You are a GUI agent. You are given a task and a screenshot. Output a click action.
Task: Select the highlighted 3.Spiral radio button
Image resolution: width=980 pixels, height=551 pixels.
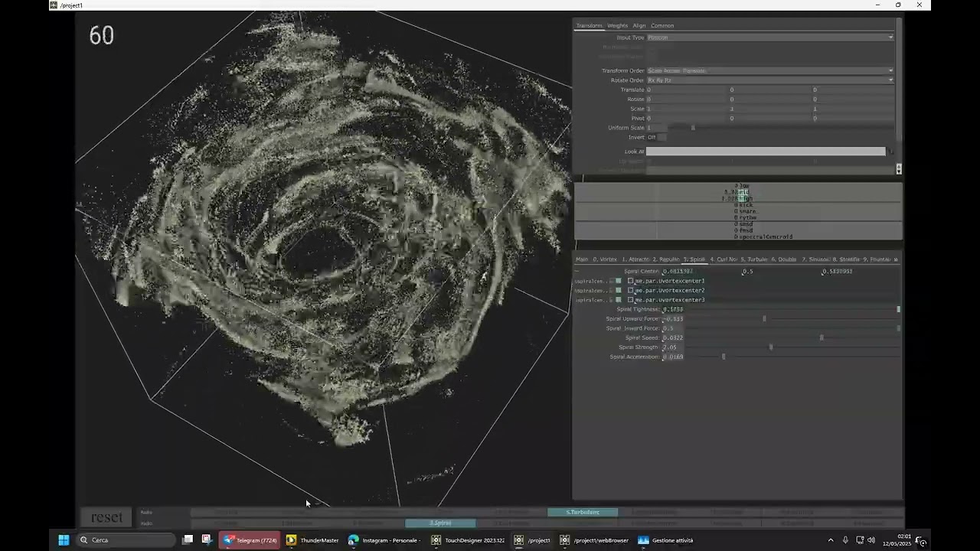coord(440,523)
